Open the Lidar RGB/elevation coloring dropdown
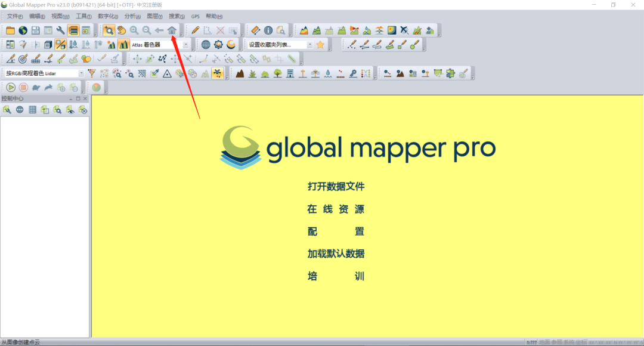 pos(81,73)
